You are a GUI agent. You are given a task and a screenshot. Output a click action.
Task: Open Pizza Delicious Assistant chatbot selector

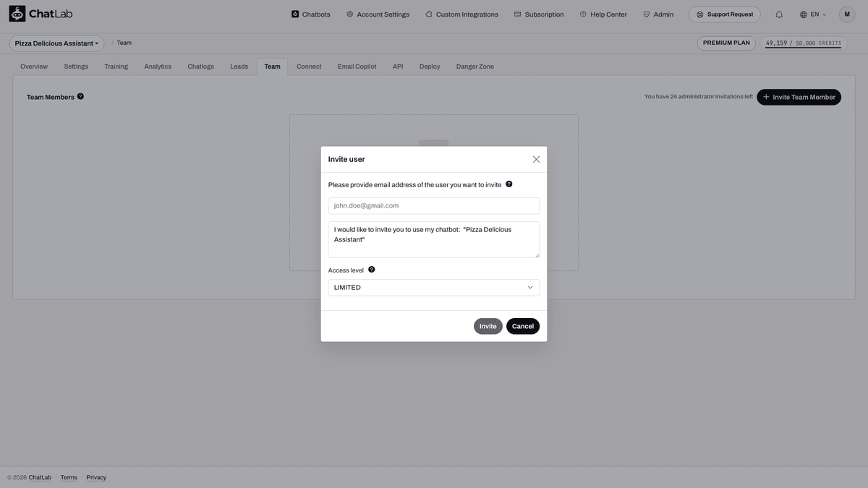click(x=56, y=43)
